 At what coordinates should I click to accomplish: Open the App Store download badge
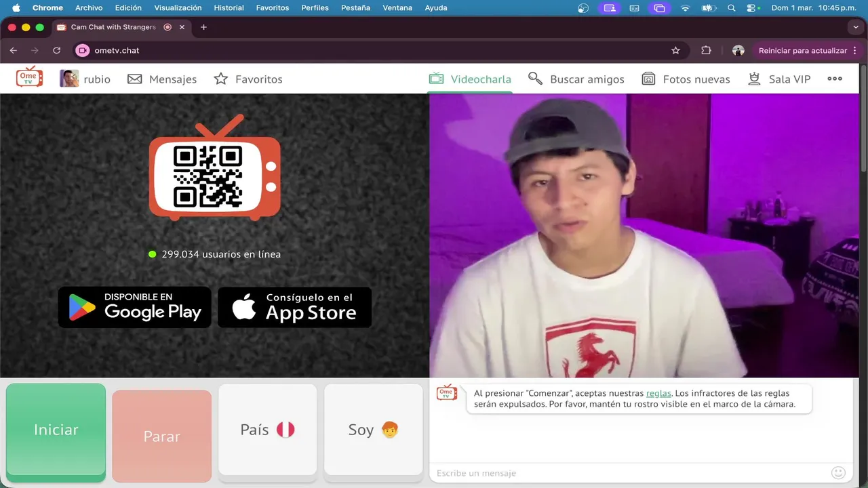295,307
